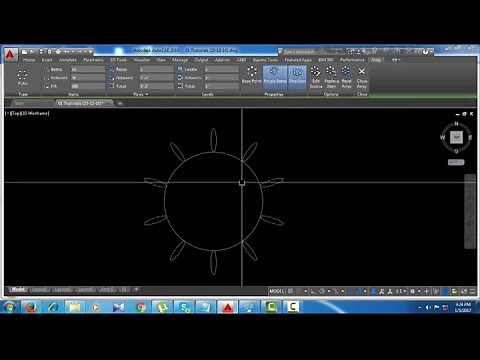The height and width of the screenshot is (360, 480).
Task: Click the taskbar clock showing time and date
Action: pos(463,307)
